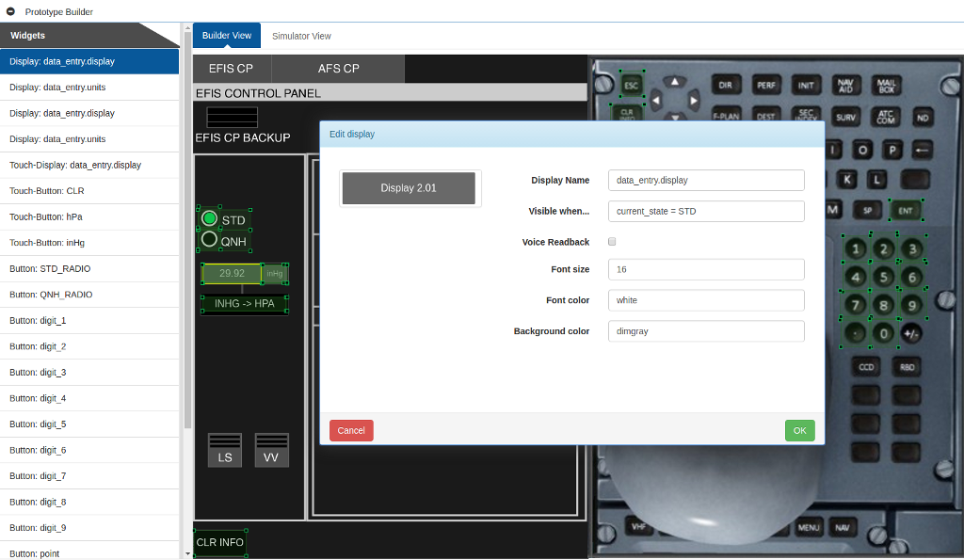
Task: Select Button: STD_RADIO in widget list
Action: pyautogui.click(x=89, y=268)
